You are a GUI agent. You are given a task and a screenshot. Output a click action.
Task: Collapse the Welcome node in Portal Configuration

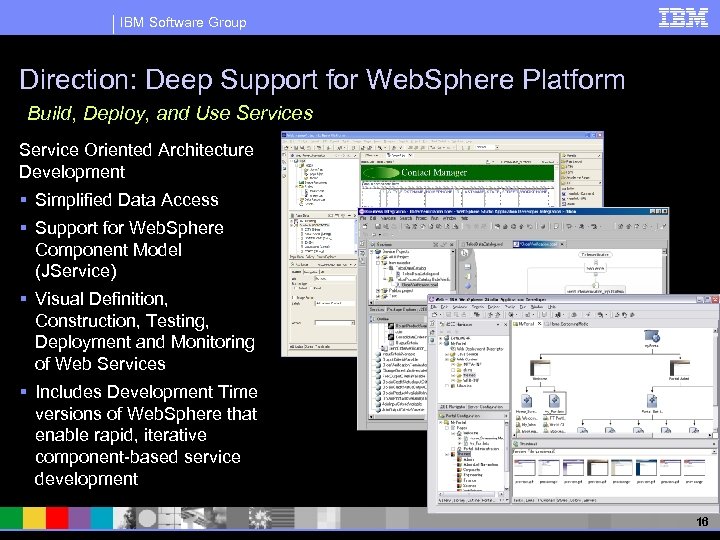pos(453,433)
